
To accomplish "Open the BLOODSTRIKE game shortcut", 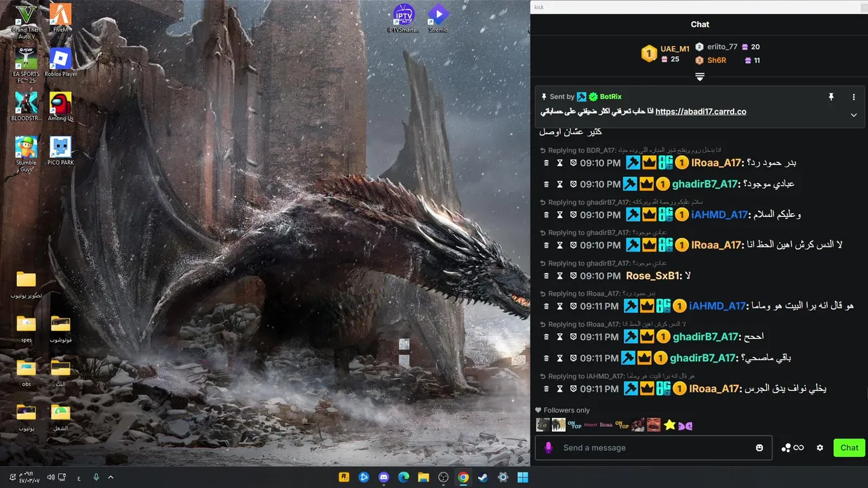I will pos(26,107).
